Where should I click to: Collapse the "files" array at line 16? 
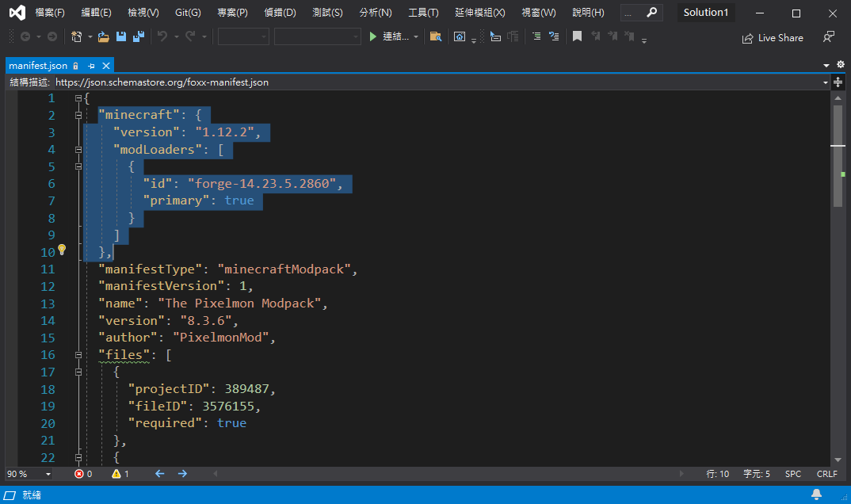coord(78,355)
